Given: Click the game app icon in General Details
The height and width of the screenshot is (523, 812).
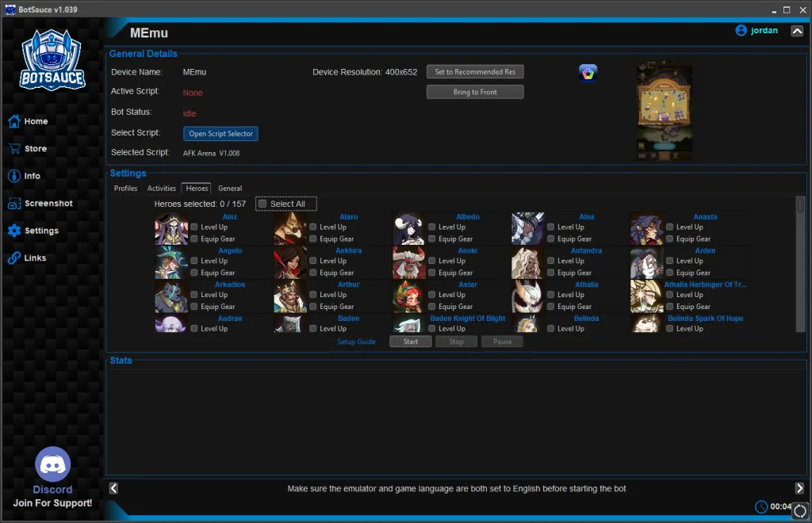Looking at the screenshot, I should click(x=588, y=73).
